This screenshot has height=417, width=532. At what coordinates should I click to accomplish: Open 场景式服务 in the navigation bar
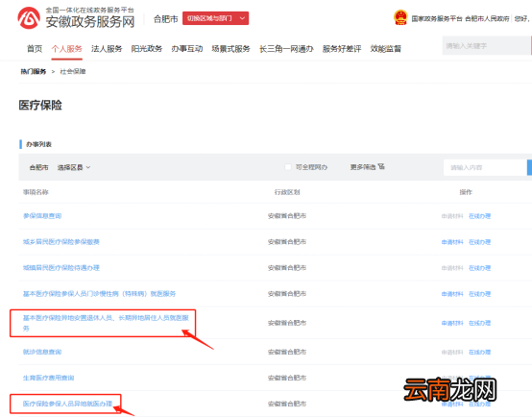tap(230, 49)
